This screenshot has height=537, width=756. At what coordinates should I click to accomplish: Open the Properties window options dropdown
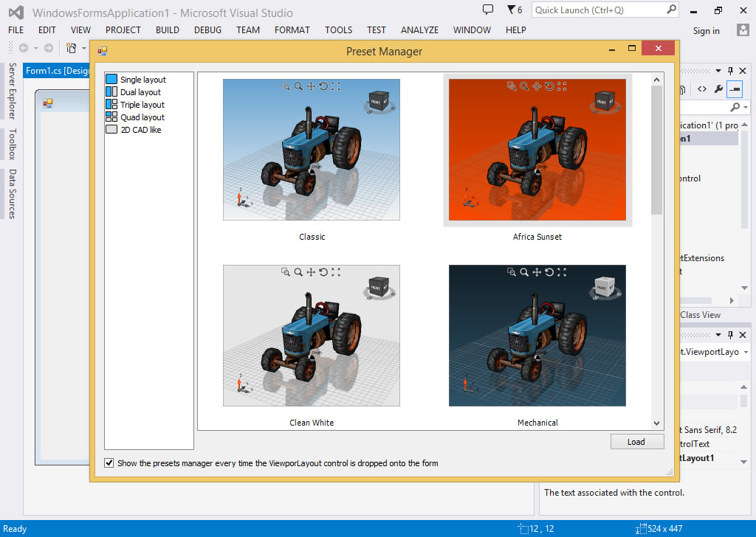point(718,335)
